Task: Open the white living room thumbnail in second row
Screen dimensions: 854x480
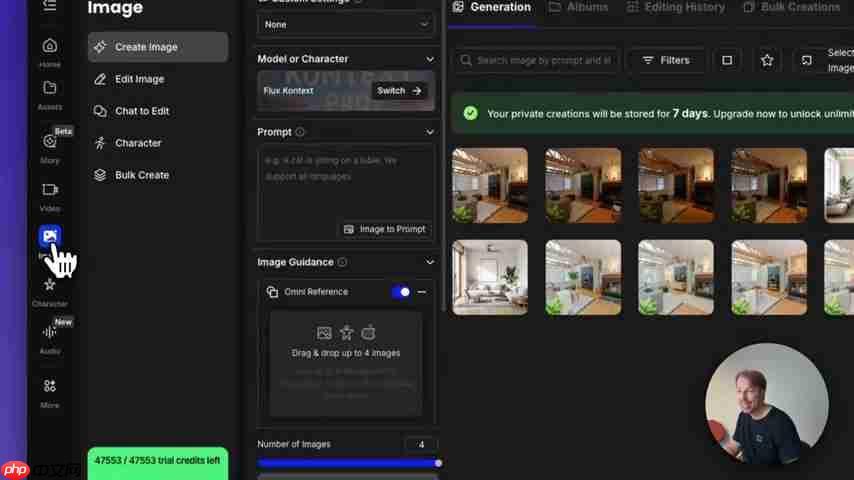Action: 490,277
